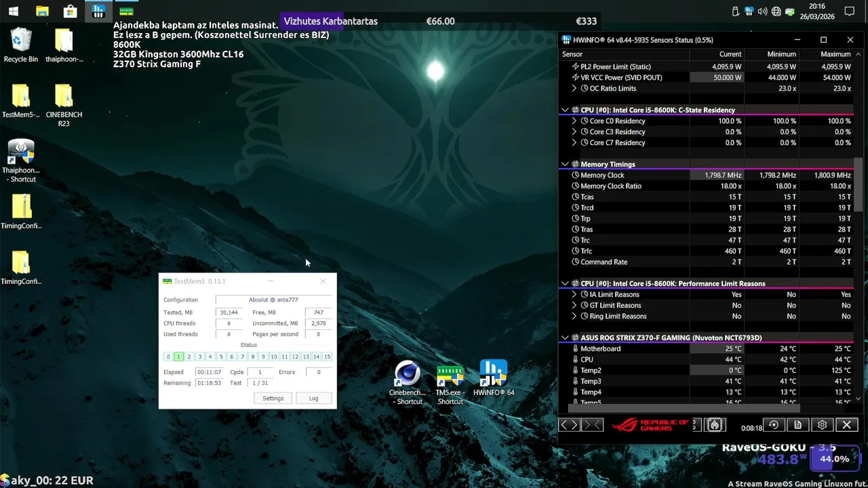Open TestMem5 Settings button
Viewport: 868px width, 488px height.
(x=273, y=398)
